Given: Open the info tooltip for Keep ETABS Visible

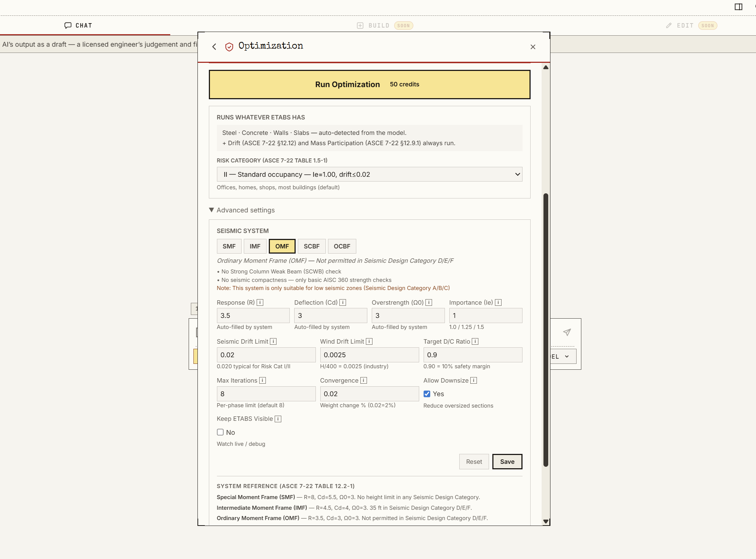Looking at the screenshot, I should click(278, 419).
